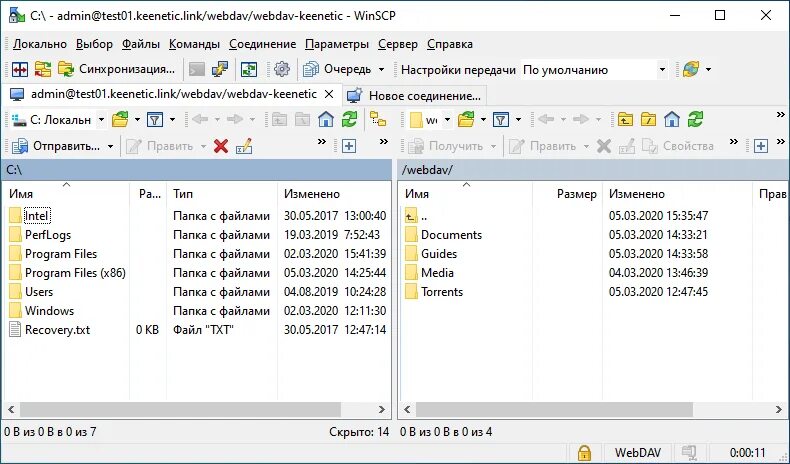Click the remote panel filter icon
The width and height of the screenshot is (790, 464).
pos(501,119)
